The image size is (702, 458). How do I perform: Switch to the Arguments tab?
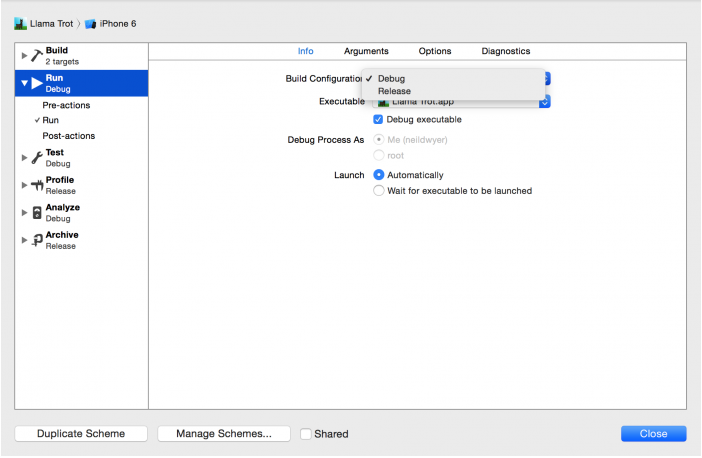coord(366,51)
